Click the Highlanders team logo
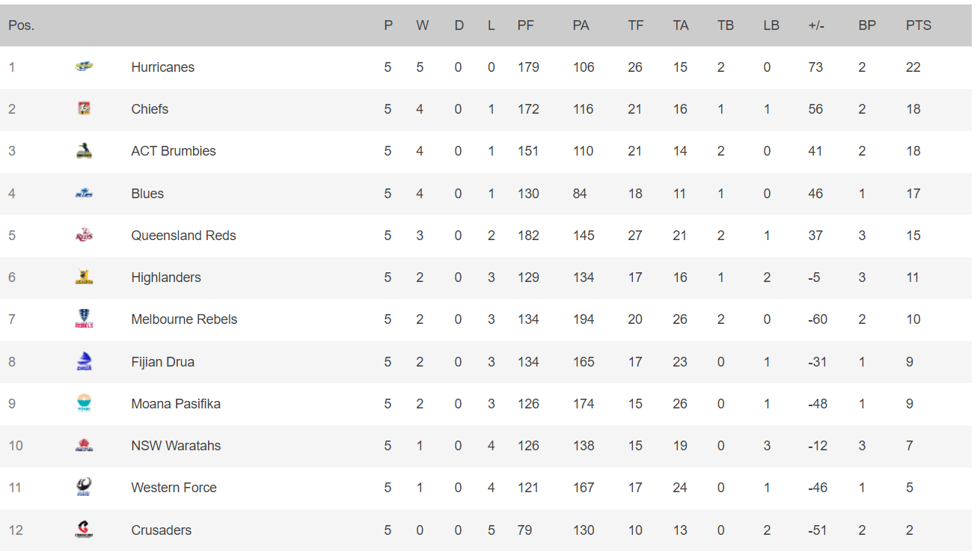 click(x=84, y=278)
